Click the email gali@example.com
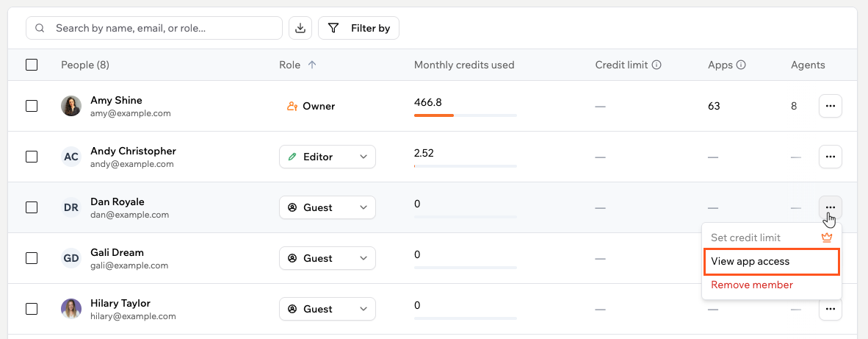Image resolution: width=868 pixels, height=339 pixels. pyautogui.click(x=129, y=265)
